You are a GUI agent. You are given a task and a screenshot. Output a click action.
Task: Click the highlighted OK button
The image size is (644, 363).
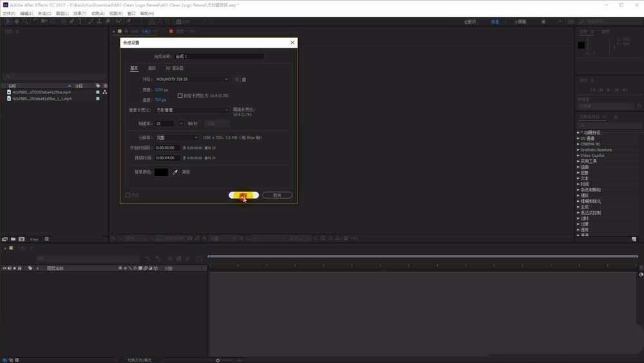click(243, 195)
